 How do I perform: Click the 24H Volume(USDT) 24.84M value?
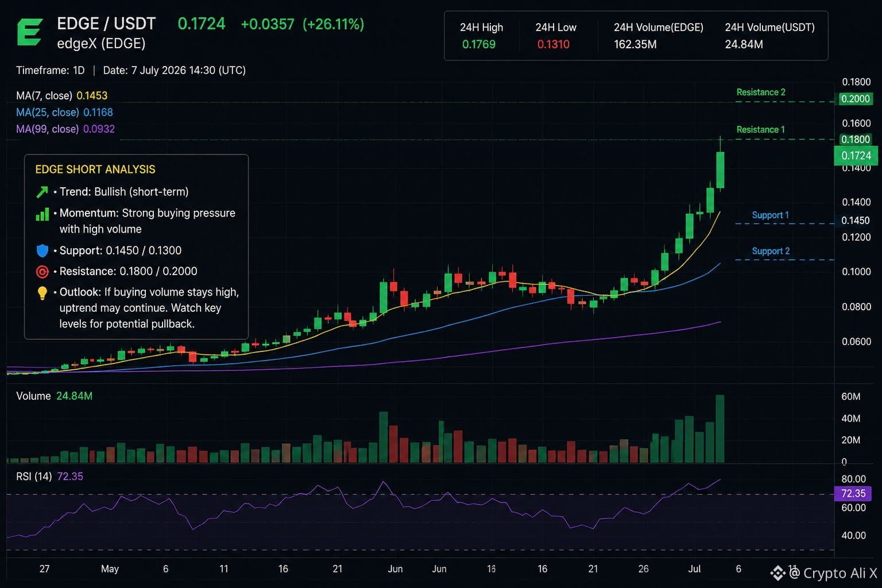point(744,44)
